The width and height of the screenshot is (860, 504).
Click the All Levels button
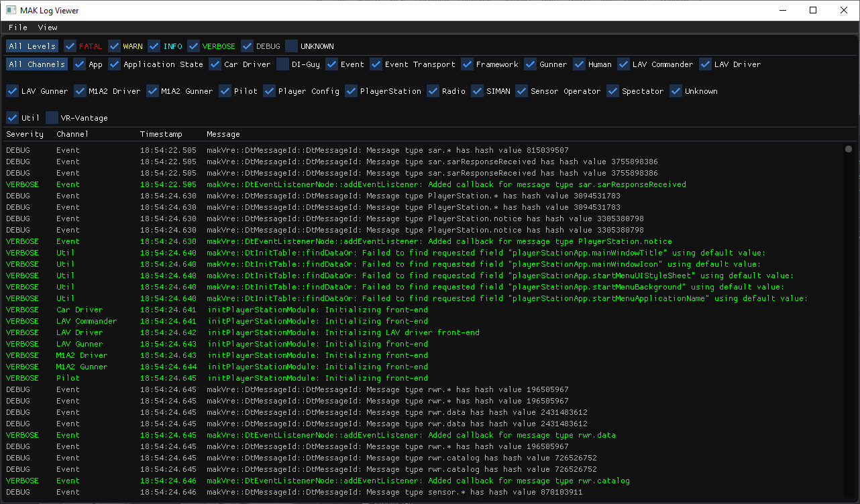pos(32,46)
